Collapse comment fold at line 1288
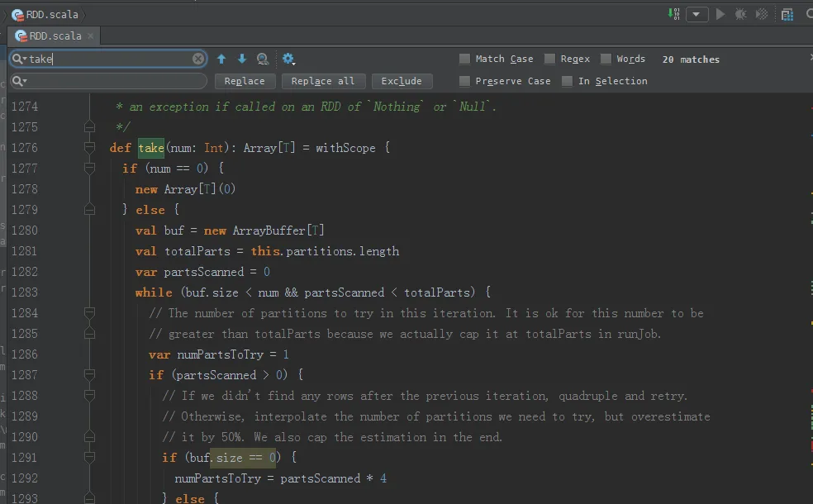The height and width of the screenshot is (504, 813). click(90, 396)
